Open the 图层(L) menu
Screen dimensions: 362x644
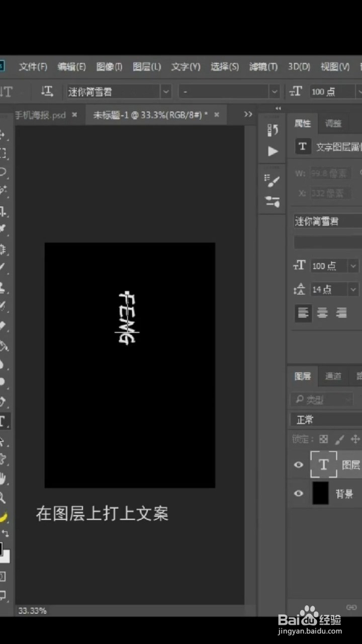pyautogui.click(x=147, y=66)
